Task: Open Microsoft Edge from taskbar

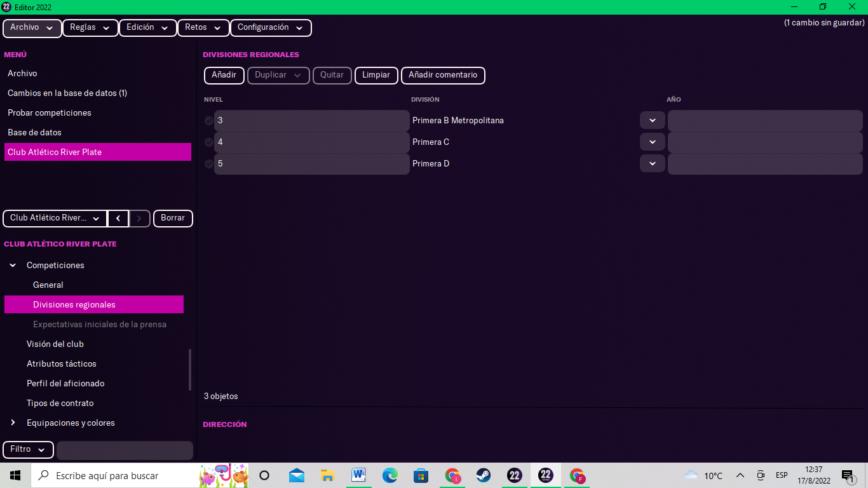Action: pyautogui.click(x=390, y=475)
